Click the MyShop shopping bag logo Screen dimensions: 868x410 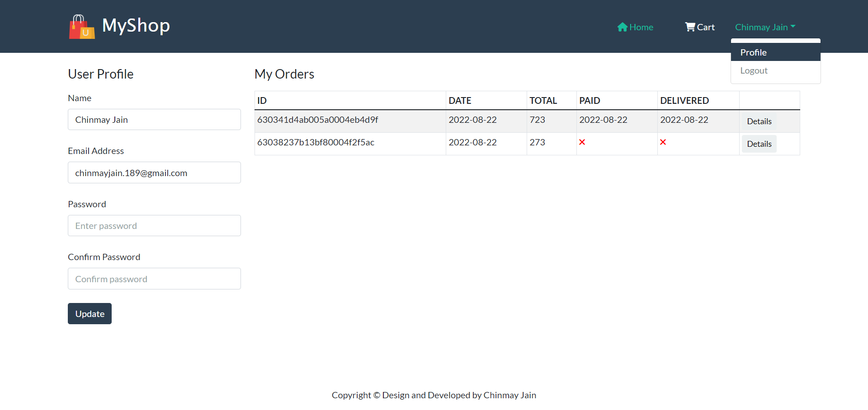click(81, 26)
